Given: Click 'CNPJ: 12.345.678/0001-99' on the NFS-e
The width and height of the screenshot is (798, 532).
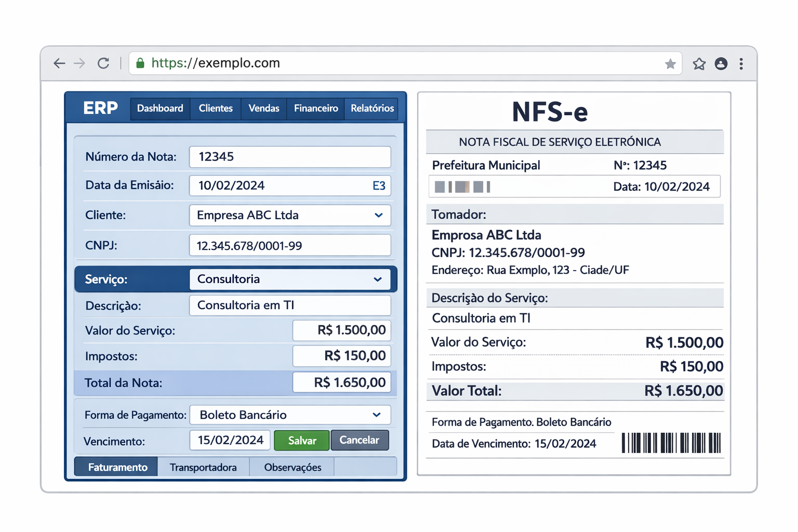Looking at the screenshot, I should click(508, 253).
